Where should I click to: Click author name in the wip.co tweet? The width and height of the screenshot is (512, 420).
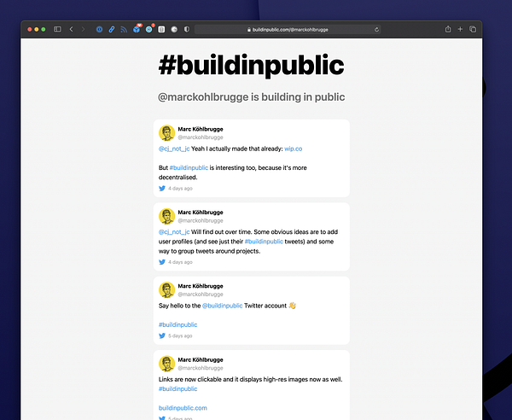click(201, 129)
